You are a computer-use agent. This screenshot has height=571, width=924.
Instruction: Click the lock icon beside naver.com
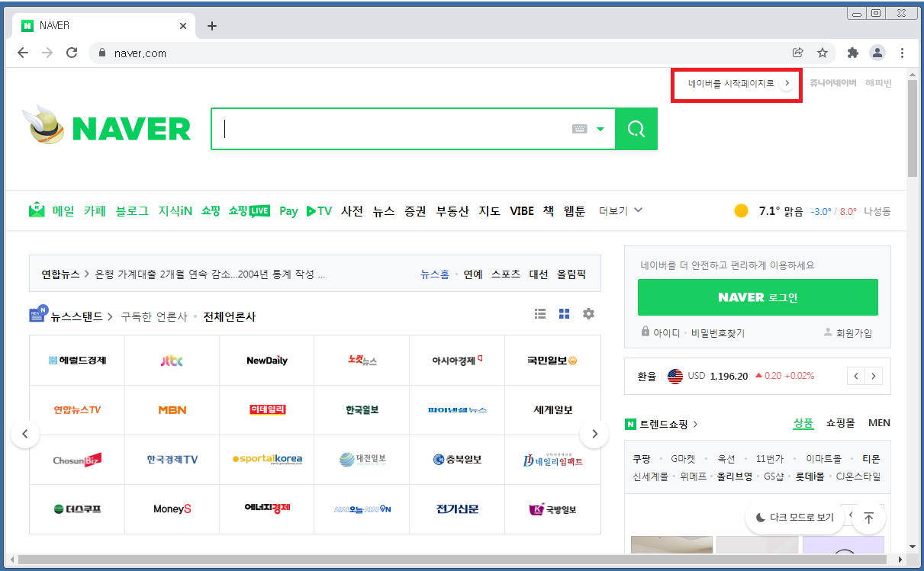[x=101, y=53]
